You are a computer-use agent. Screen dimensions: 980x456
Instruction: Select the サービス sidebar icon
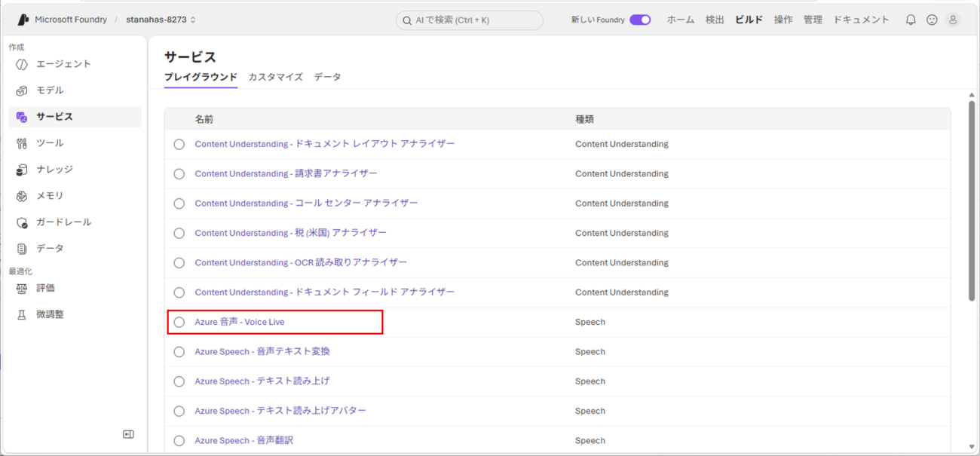click(22, 117)
